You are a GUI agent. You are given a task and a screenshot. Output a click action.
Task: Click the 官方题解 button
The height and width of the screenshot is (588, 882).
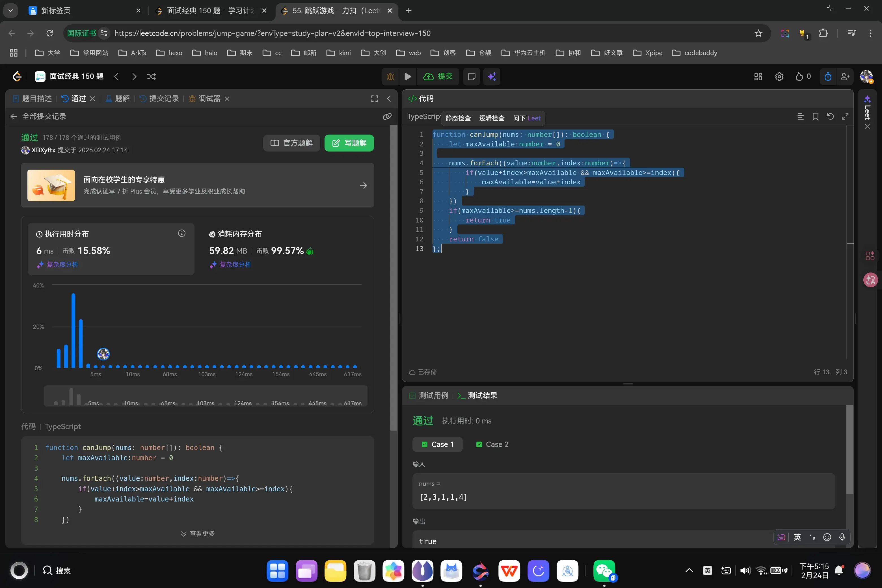pos(291,143)
